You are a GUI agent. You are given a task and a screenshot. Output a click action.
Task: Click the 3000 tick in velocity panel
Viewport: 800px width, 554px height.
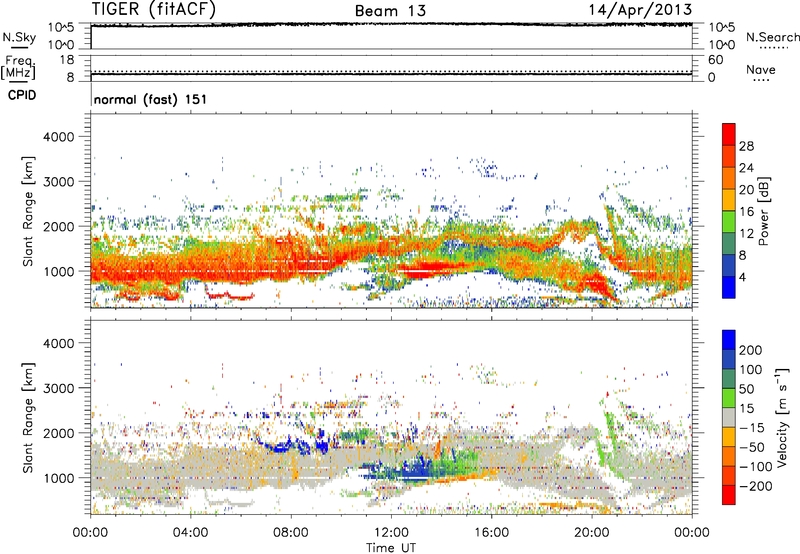click(x=59, y=388)
